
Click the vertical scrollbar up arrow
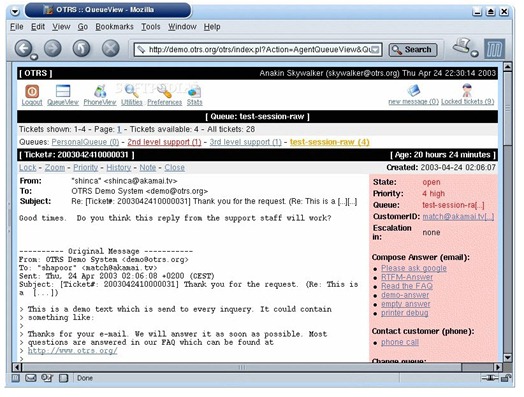(x=507, y=66)
